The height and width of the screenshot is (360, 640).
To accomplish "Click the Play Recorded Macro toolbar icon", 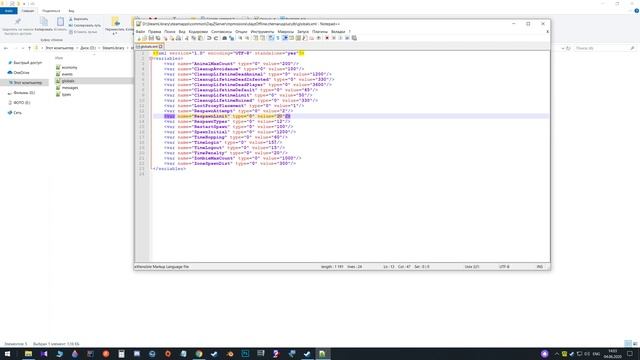I will point(340,38).
